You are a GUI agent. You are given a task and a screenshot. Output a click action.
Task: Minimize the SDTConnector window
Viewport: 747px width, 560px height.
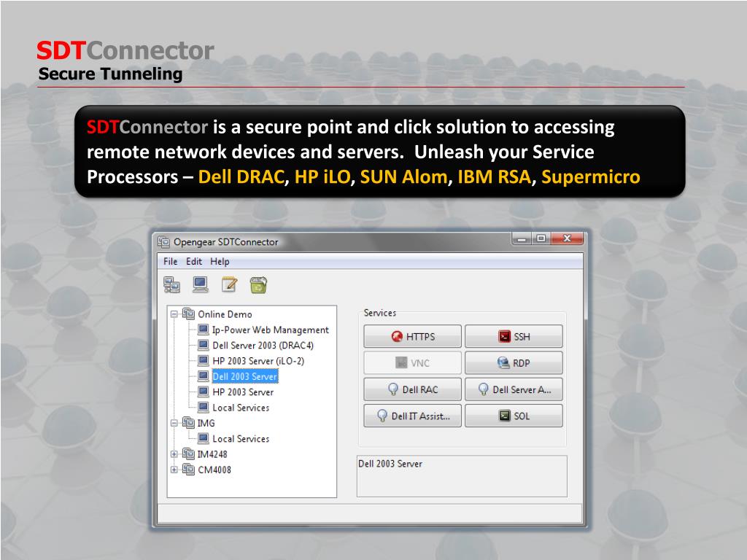pos(522,238)
